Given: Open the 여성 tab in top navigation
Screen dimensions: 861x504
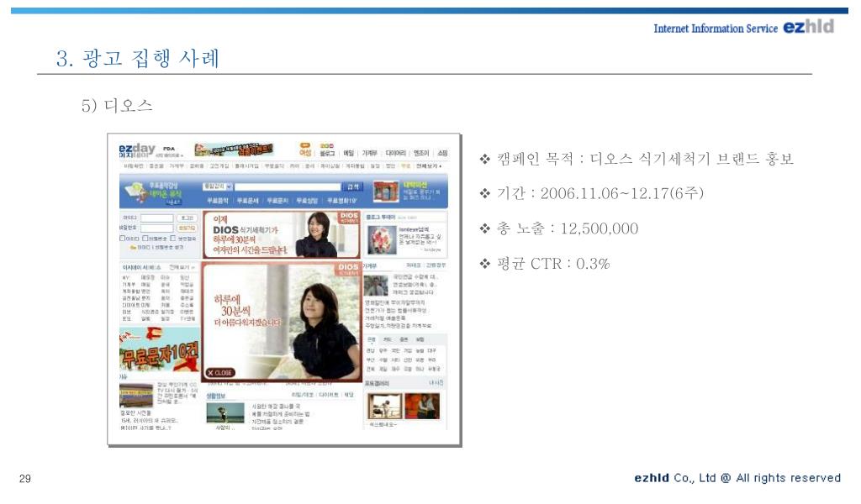Looking at the screenshot, I should [x=307, y=152].
